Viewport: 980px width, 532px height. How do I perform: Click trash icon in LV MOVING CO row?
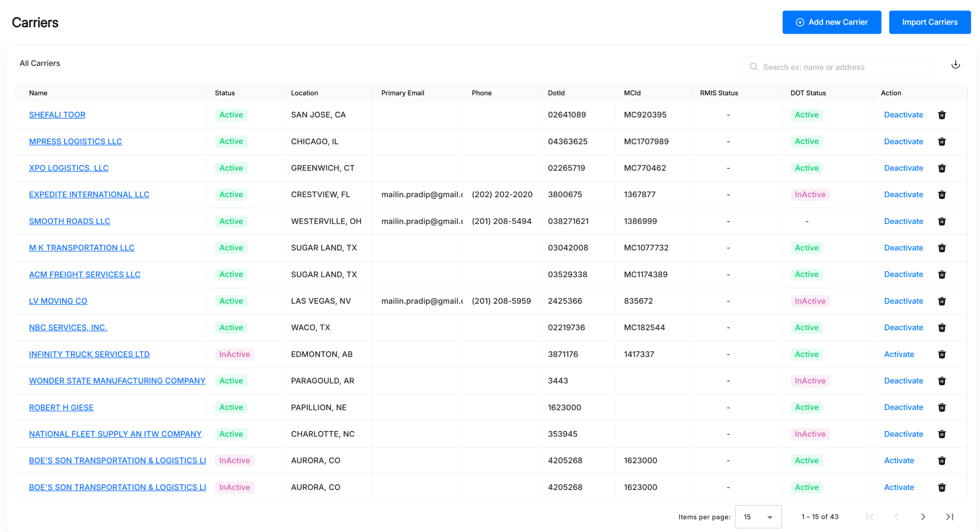[x=942, y=301]
